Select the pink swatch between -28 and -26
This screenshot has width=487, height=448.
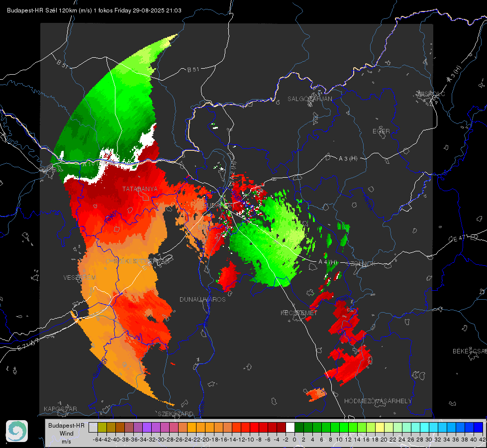174,427
